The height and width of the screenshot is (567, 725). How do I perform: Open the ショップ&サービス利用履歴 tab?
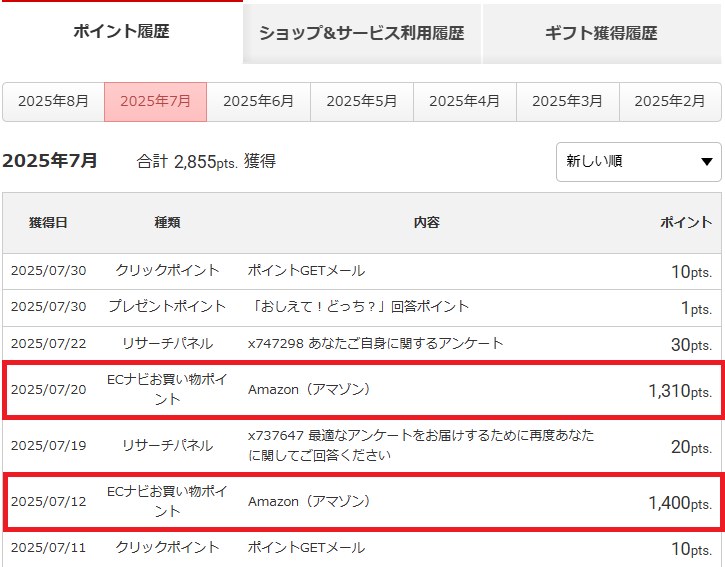pos(362,33)
